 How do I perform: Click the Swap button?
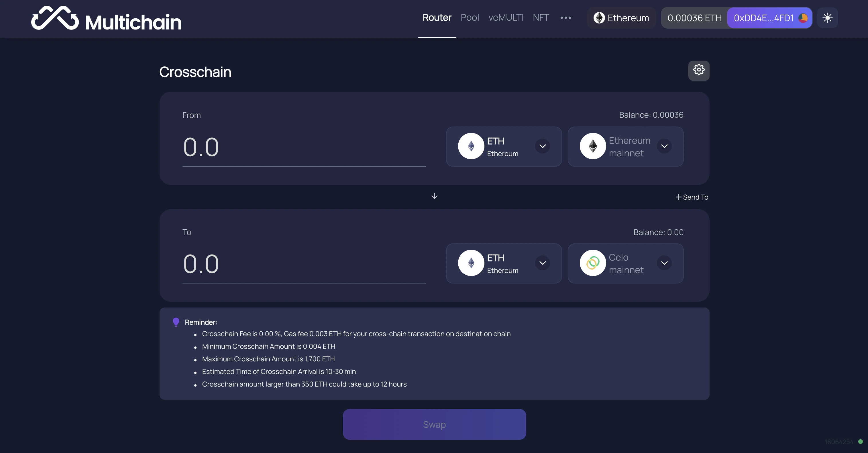point(434,424)
